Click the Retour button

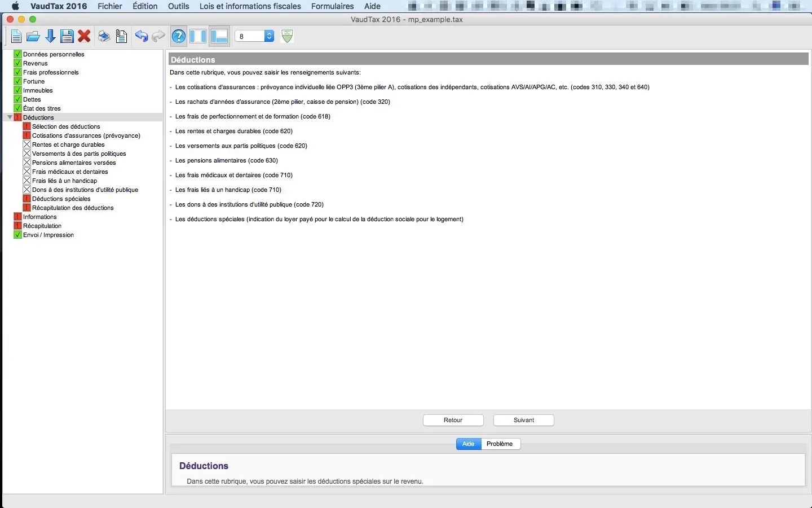pyautogui.click(x=453, y=420)
